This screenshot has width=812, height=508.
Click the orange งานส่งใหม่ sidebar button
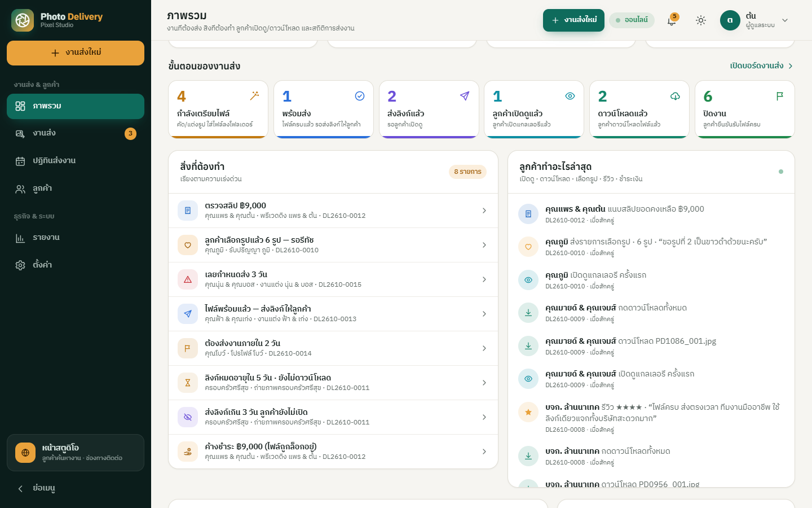(76, 53)
